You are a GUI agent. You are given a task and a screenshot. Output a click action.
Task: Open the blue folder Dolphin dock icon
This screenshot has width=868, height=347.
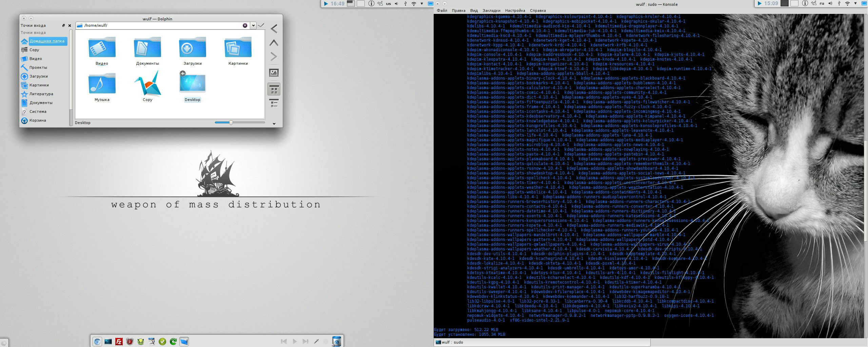tap(184, 341)
